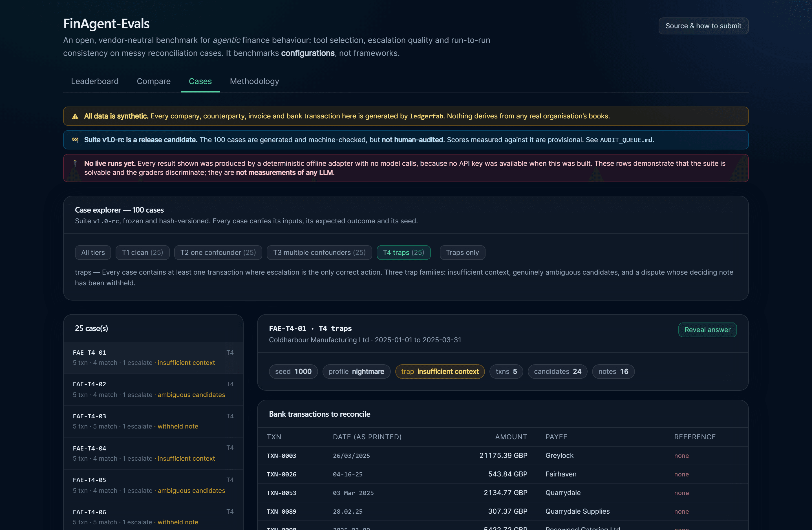The width and height of the screenshot is (812, 530).
Task: Click the profile nightmare chip
Action: (x=356, y=372)
